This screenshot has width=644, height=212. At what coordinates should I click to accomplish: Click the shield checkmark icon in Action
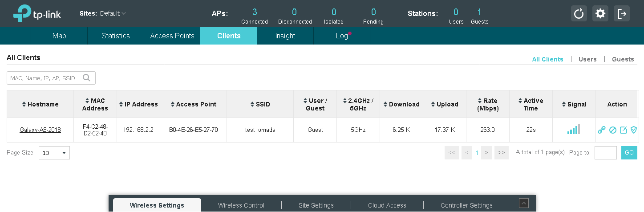click(634, 130)
